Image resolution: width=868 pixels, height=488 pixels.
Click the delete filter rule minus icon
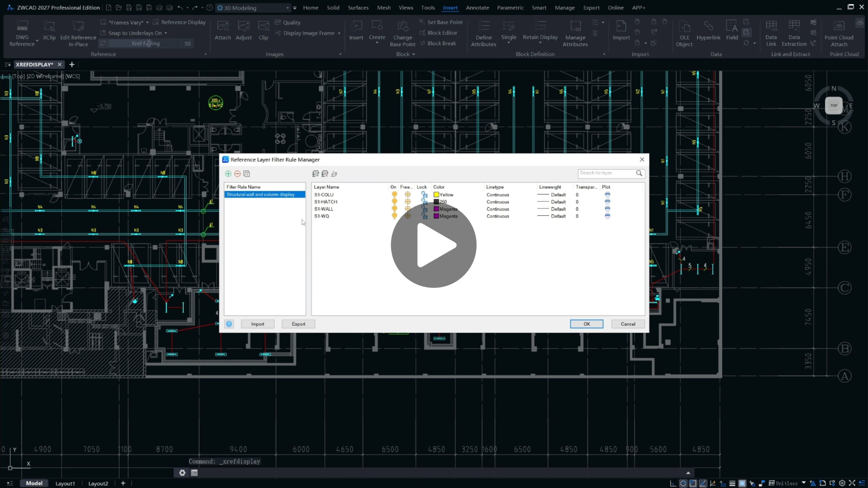click(x=237, y=174)
